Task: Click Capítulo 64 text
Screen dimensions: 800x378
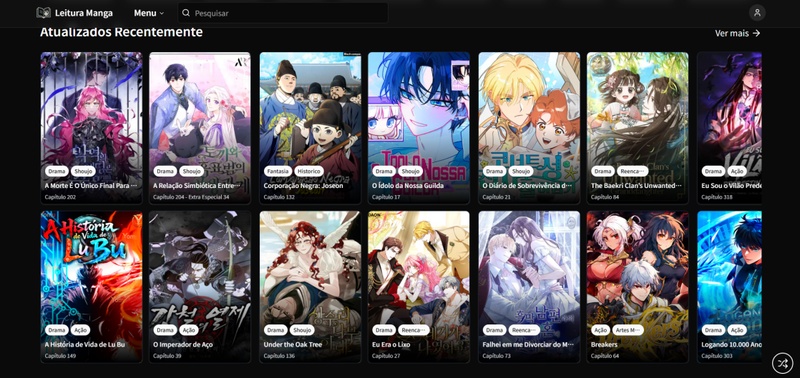Action: pos(606,356)
